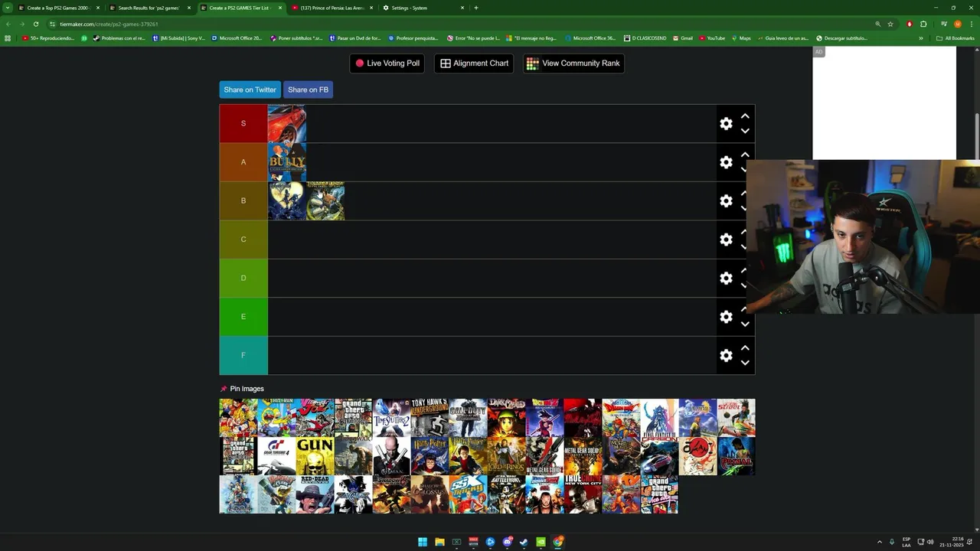Pick Call of Duty cover from pool
980x551 pixels.
468,418
